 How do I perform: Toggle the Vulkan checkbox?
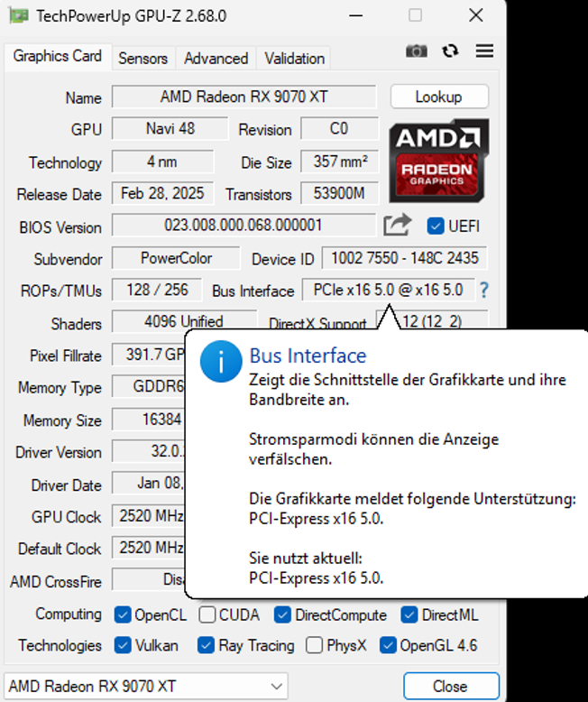pyautogui.click(x=123, y=645)
